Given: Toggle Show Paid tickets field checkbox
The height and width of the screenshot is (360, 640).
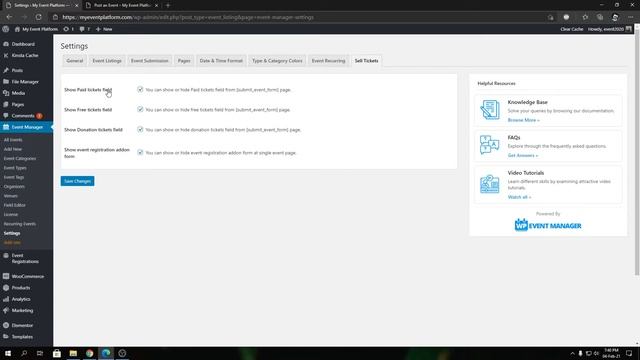Looking at the screenshot, I should coord(140,89).
